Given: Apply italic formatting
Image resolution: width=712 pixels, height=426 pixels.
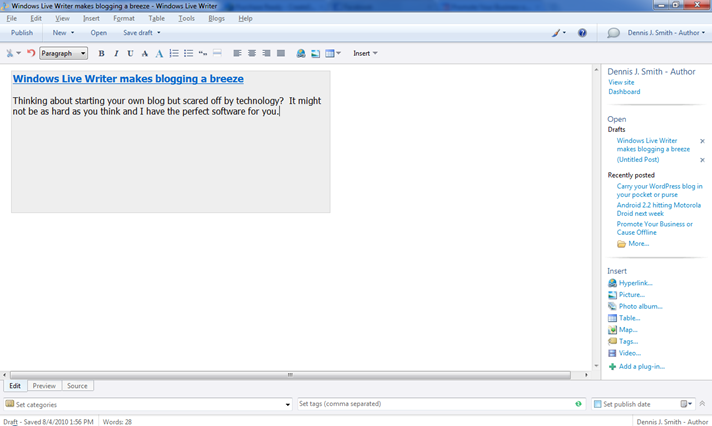Looking at the screenshot, I should pyautogui.click(x=116, y=53).
